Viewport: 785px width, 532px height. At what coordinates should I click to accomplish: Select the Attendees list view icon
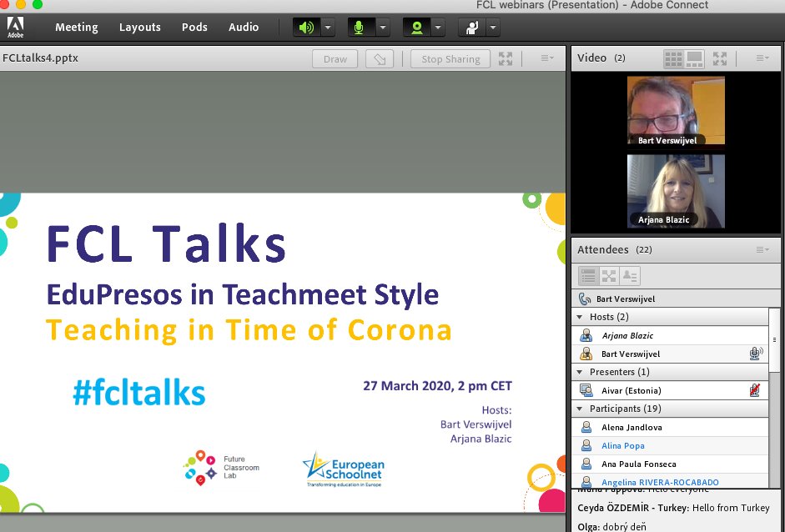click(x=588, y=276)
